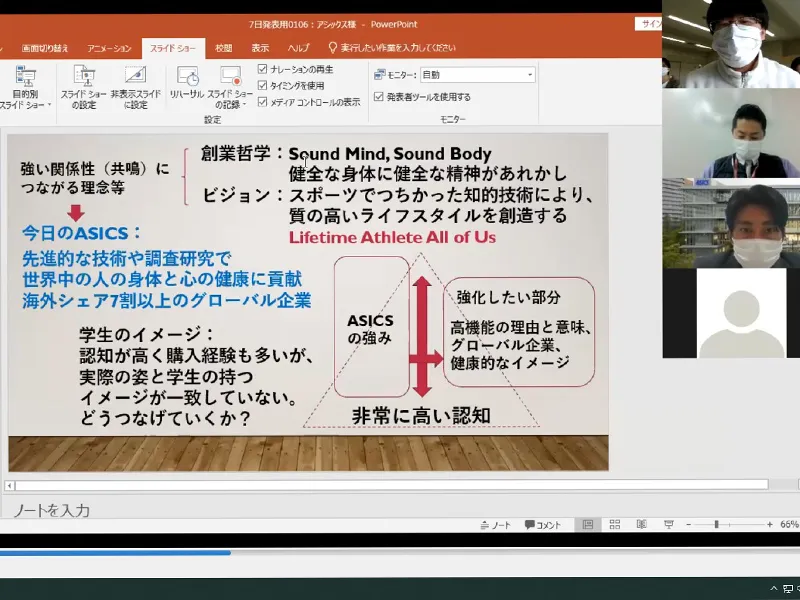Toggle the Notes (ノート) button in status bar
This screenshot has width=800, height=600.
pyautogui.click(x=495, y=524)
